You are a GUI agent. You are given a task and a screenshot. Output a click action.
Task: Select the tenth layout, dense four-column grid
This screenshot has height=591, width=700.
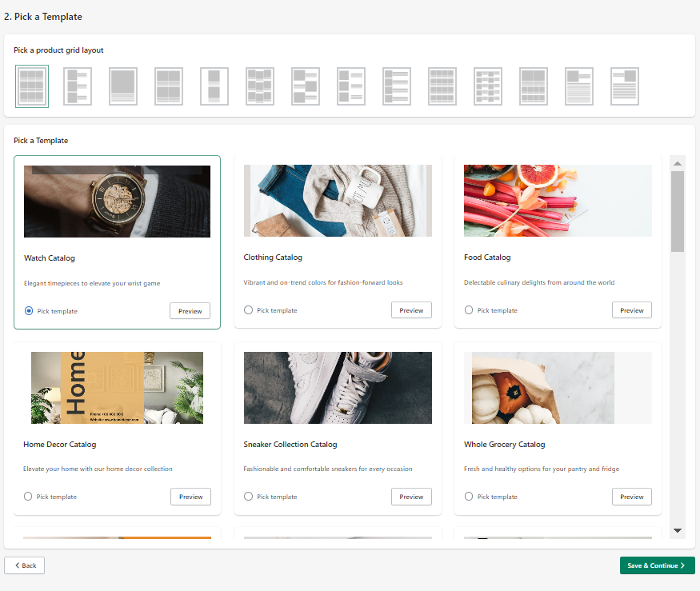(442, 86)
